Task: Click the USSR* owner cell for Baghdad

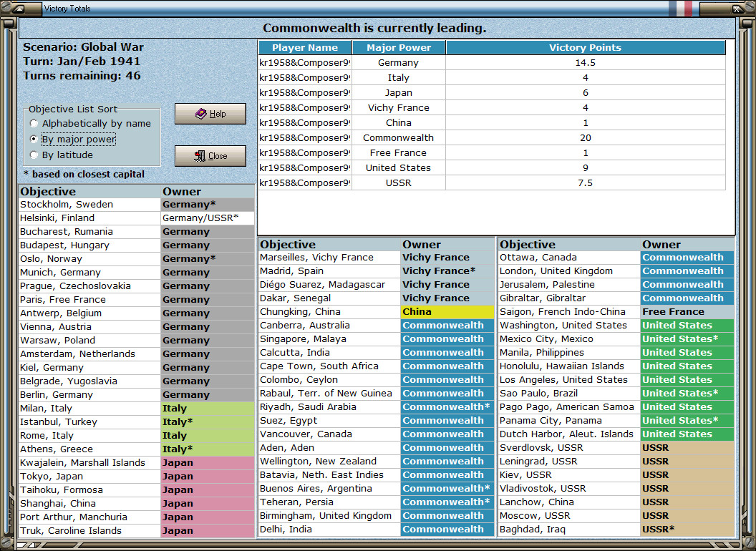Action: (x=687, y=529)
